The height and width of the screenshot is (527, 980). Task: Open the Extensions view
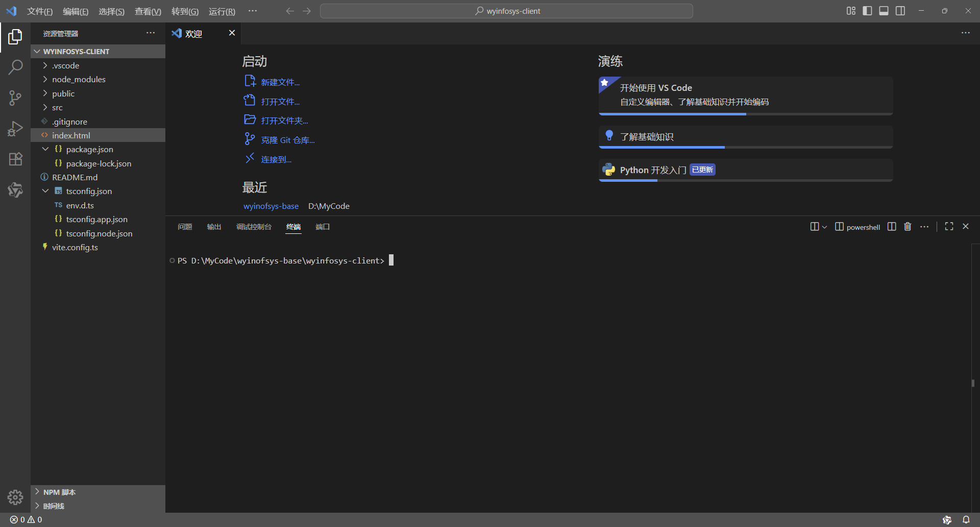pyautogui.click(x=15, y=159)
